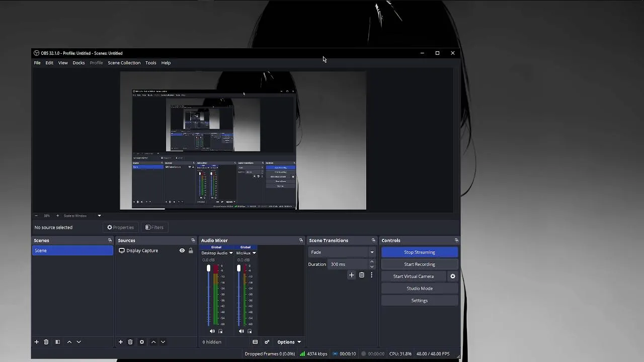Increase the transition duration with up arrow
The height and width of the screenshot is (362, 644).
click(x=372, y=261)
